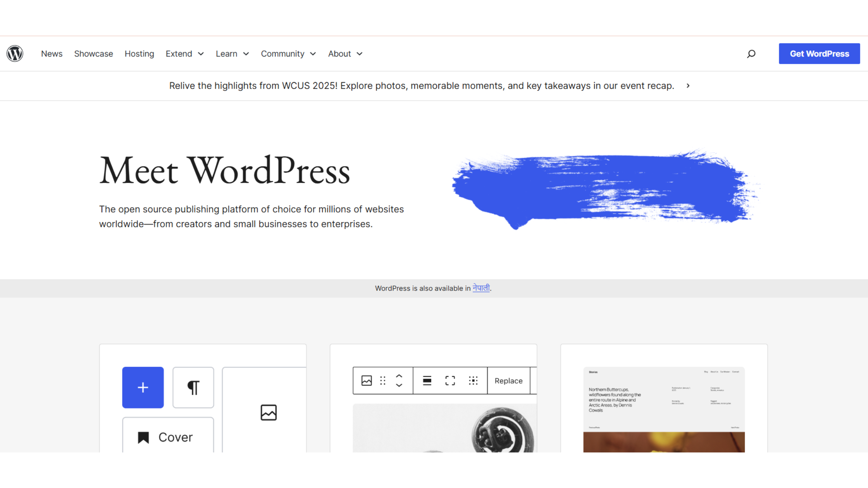Select the paragraph pilcrow block icon
Image resolution: width=868 pixels, height=488 pixels.
(x=193, y=387)
